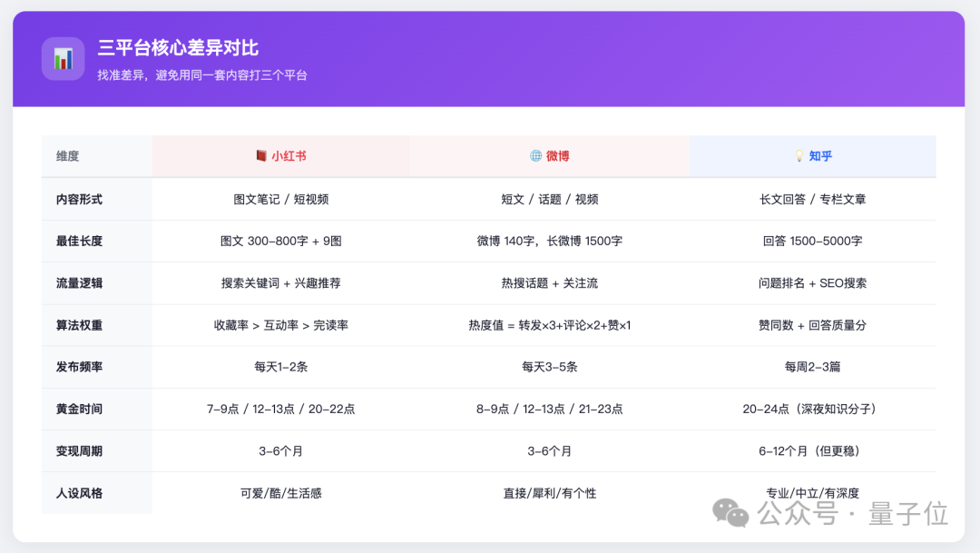Click the 热度值 formula cell for 微博
This screenshot has height=553, width=980.
(x=550, y=324)
